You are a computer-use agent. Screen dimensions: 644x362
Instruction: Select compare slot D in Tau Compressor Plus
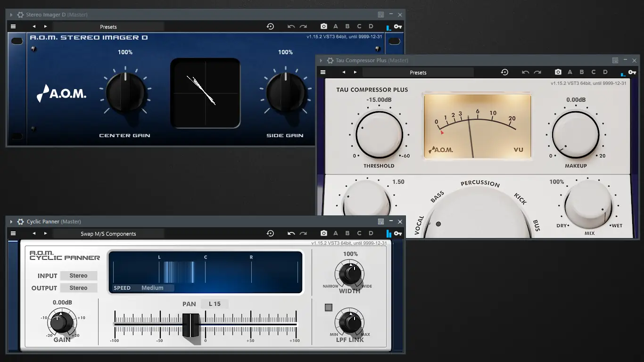[x=605, y=72]
